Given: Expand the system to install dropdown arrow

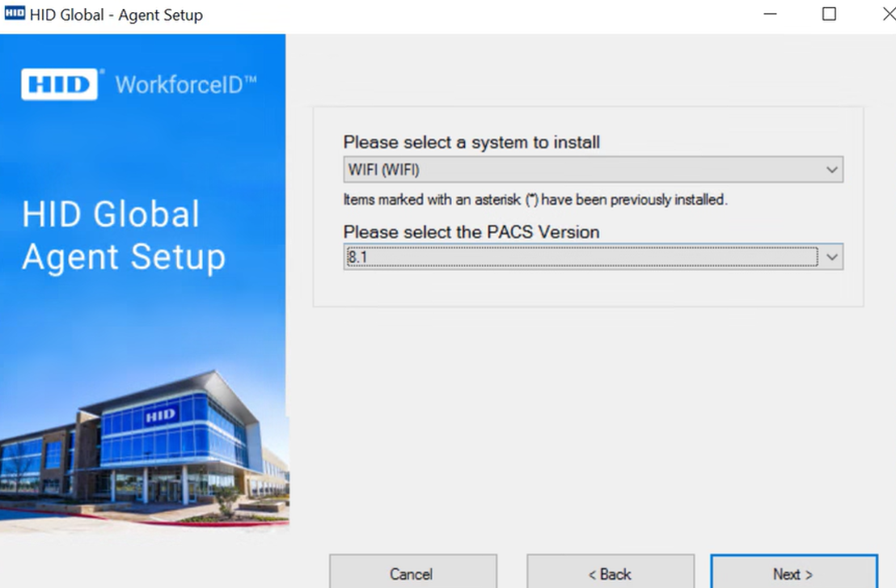Looking at the screenshot, I should [831, 170].
